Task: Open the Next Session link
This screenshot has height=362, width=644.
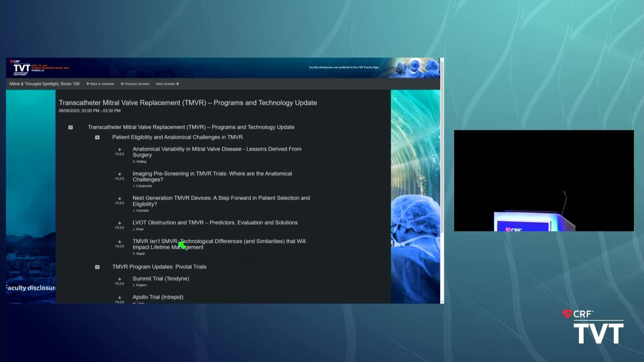Action: [x=168, y=84]
